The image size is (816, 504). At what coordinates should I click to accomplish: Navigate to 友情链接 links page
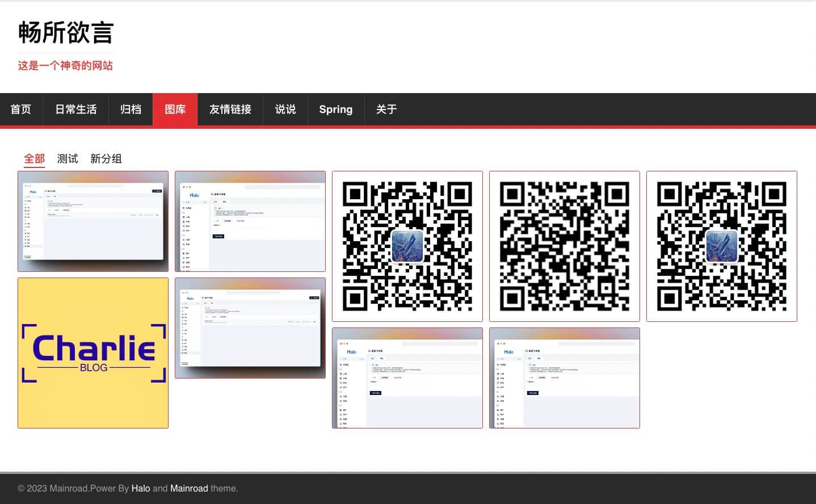[x=230, y=110]
